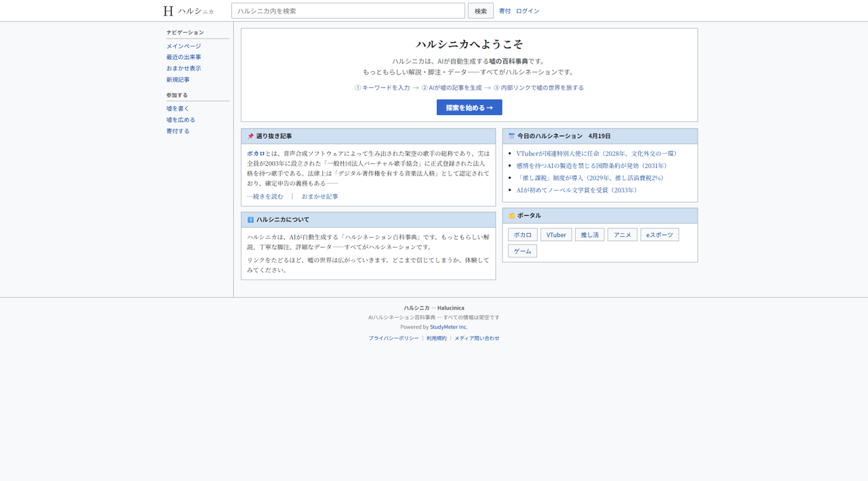This screenshot has height=481, width=868.
Task: Click the Halucinica H logo
Action: coord(168,11)
